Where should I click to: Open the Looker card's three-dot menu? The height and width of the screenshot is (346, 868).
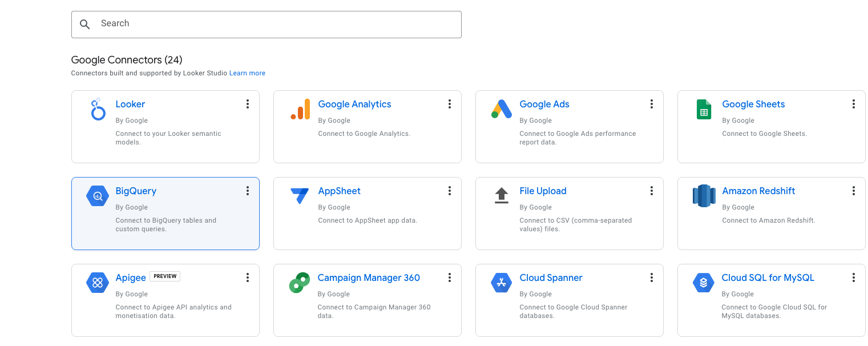(248, 104)
